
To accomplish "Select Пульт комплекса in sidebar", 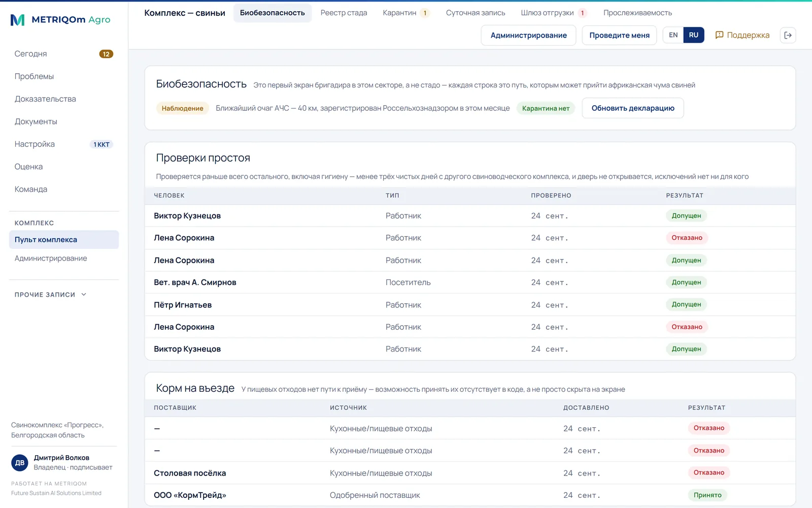I will tap(64, 240).
